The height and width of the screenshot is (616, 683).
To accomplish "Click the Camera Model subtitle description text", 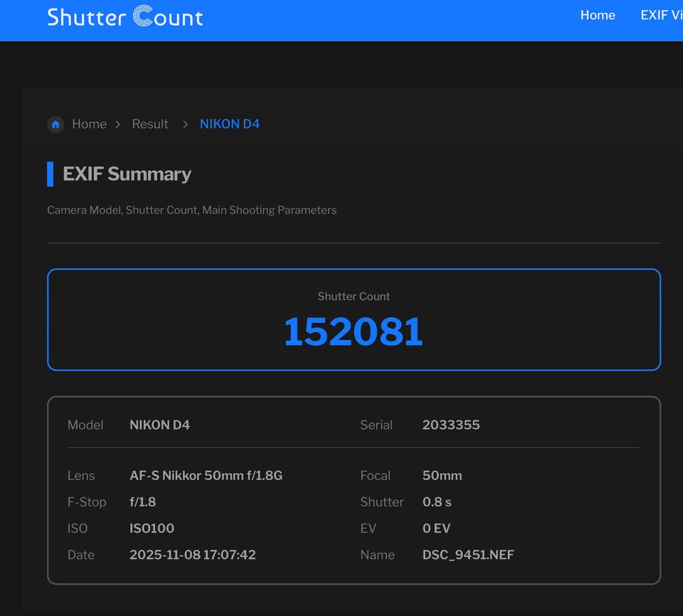I will click(191, 210).
